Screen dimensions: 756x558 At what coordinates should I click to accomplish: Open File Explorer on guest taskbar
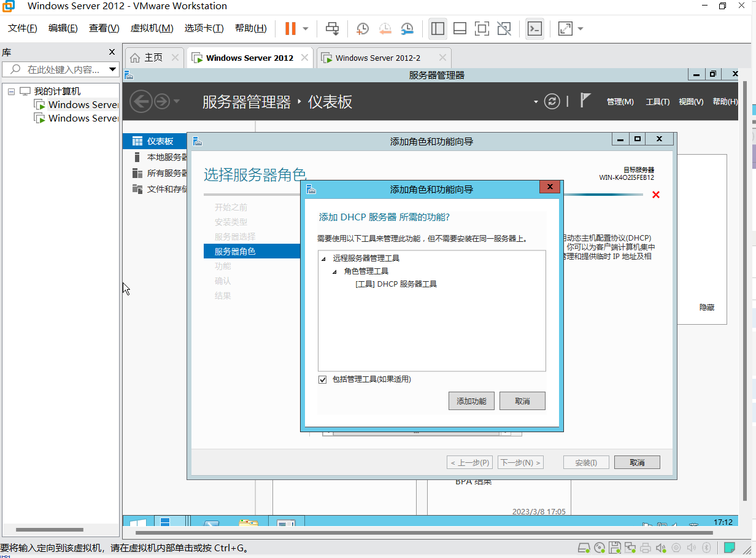[249, 522]
